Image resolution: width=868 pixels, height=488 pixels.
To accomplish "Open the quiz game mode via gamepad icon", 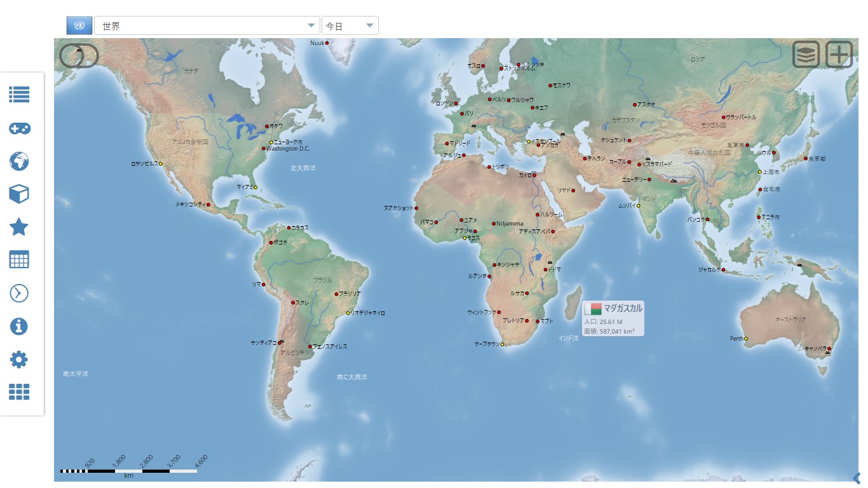I will click(19, 128).
